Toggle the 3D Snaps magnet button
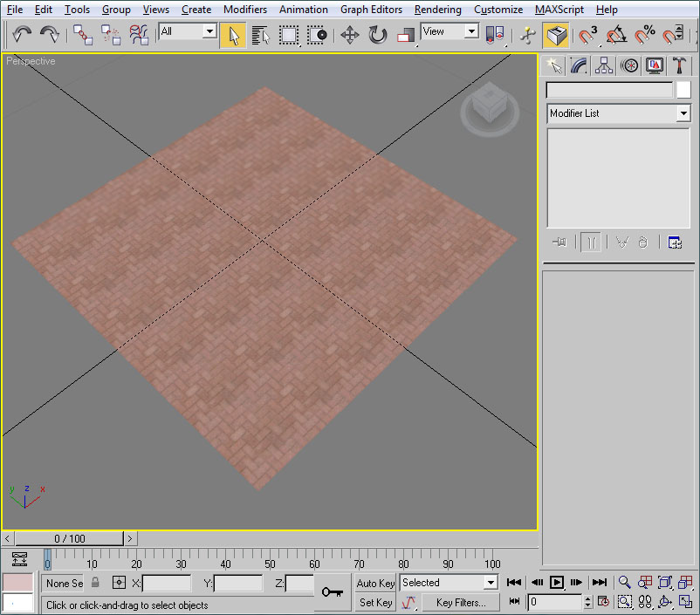 click(588, 35)
